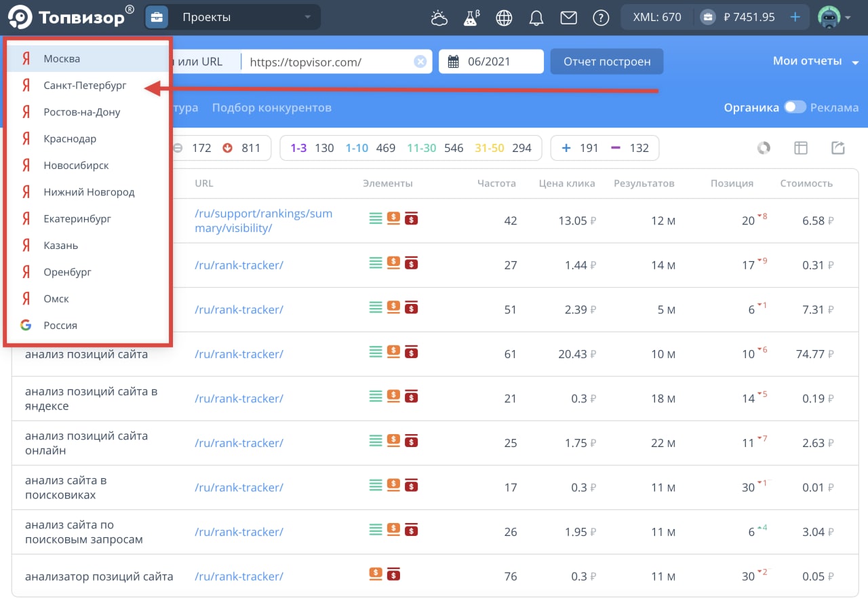The height and width of the screenshot is (599, 868).
Task: Sort by the Позиция column header
Action: point(732,183)
